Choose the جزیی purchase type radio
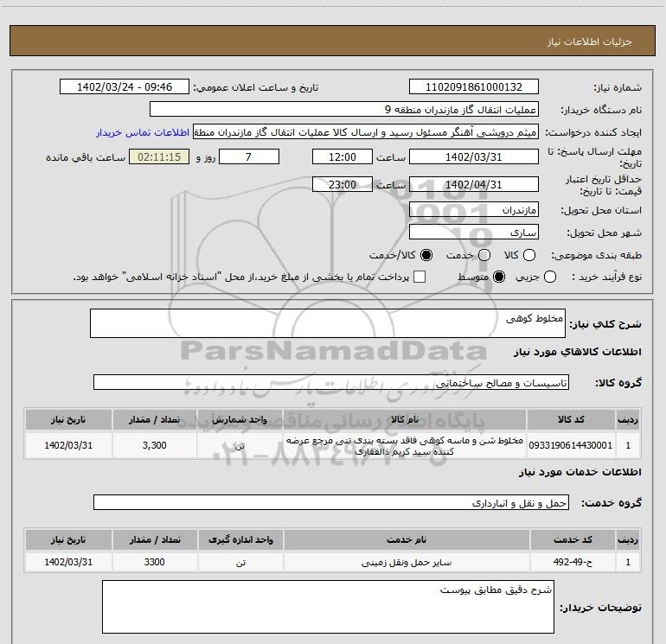 point(550,277)
